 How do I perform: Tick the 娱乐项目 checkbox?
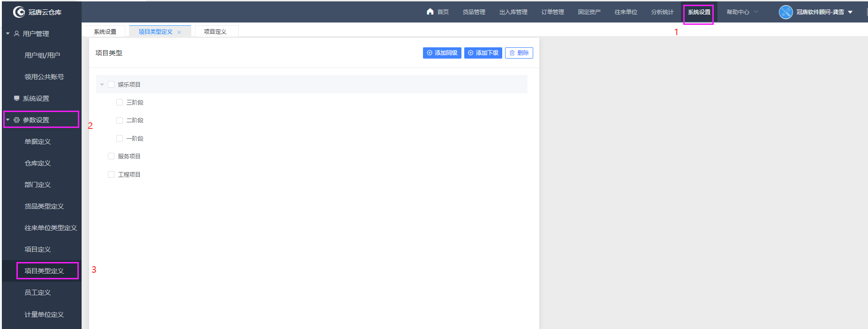pyautogui.click(x=111, y=84)
